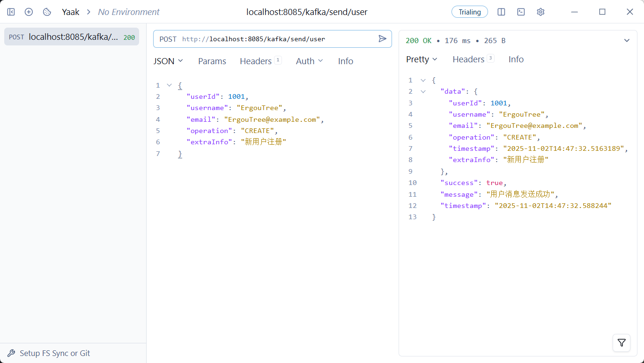644x363 pixels.
Task: Open the Pretty response view dropdown
Action: click(422, 59)
